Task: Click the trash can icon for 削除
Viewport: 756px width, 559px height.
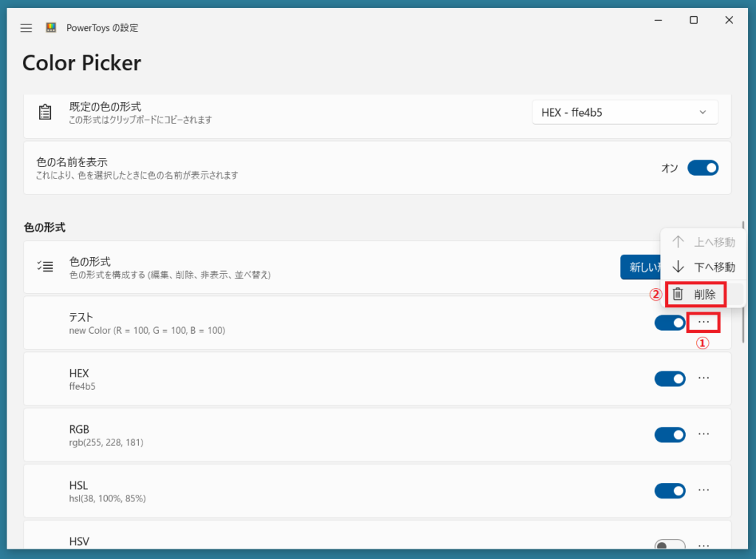Action: pyautogui.click(x=678, y=294)
